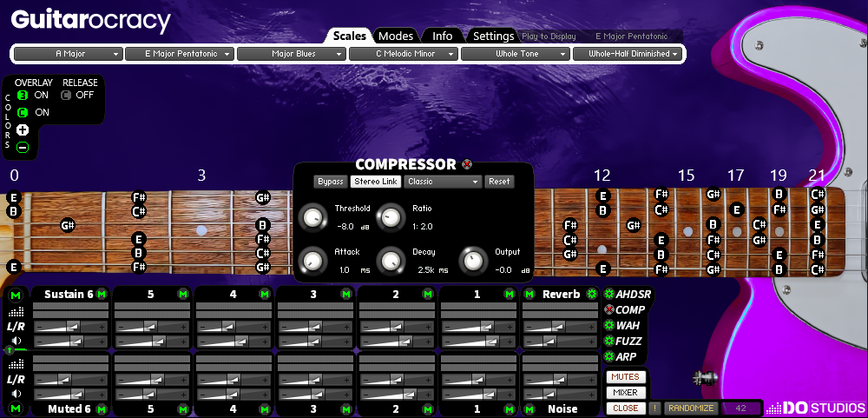Click the G# note marker on third string near nut

coord(68,226)
